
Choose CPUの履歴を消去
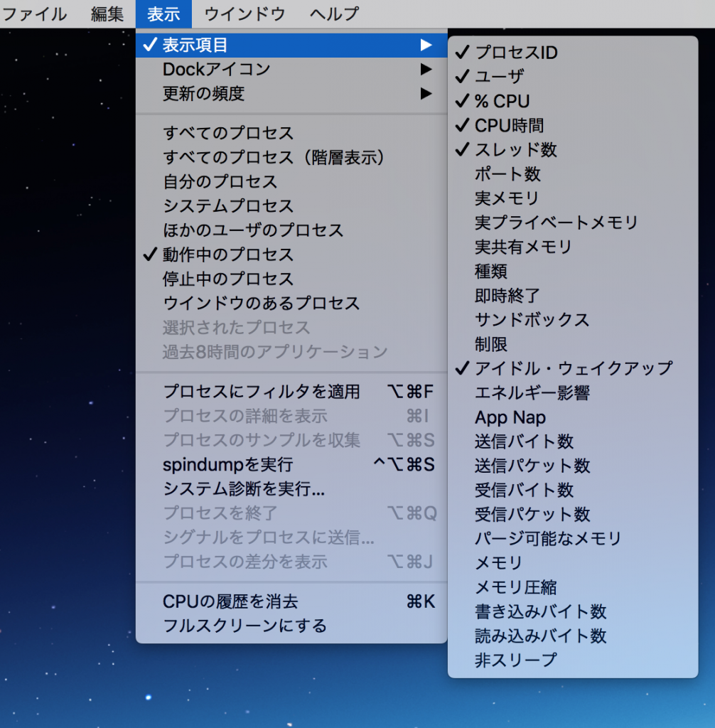pos(291,601)
